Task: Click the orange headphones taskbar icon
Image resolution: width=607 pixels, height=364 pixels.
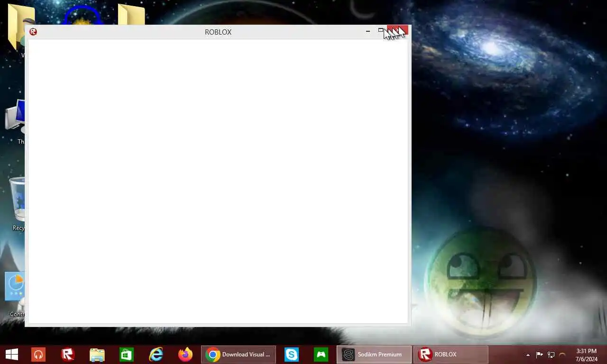Action: pyautogui.click(x=38, y=355)
